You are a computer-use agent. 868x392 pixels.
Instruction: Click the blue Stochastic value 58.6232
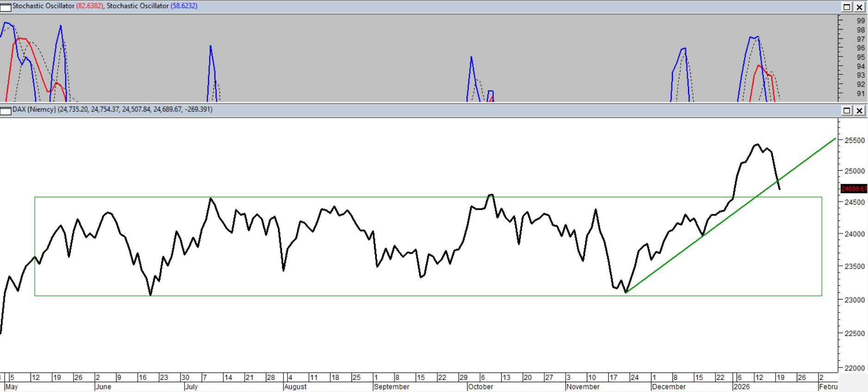point(184,6)
